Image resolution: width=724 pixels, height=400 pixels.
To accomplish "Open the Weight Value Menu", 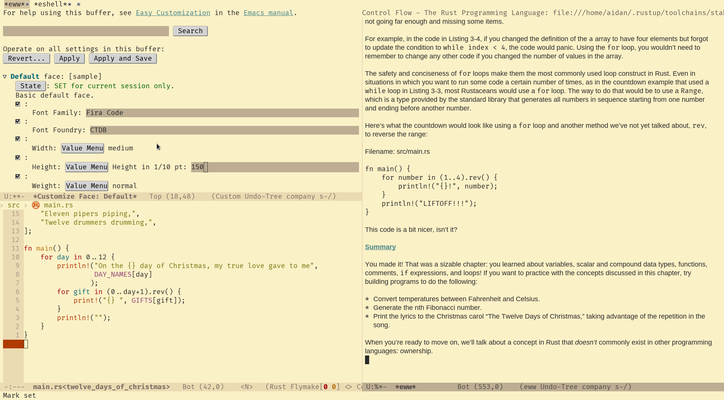I will point(86,186).
